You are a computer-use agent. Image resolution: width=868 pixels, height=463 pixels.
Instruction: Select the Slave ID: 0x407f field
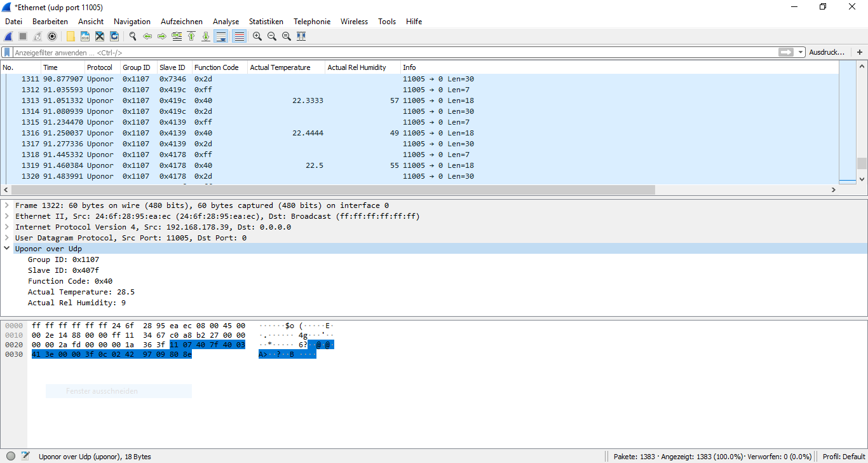point(64,270)
